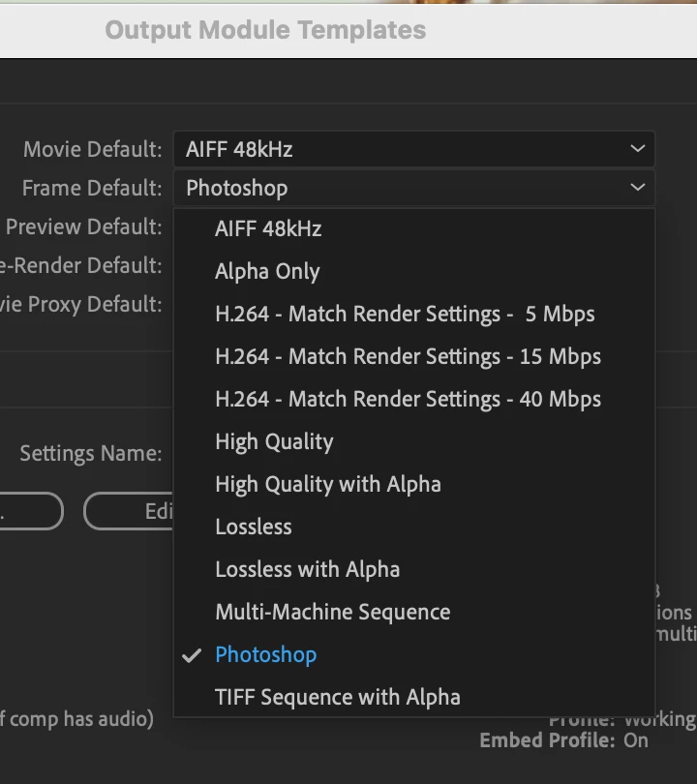Click the Edit button
This screenshot has width=697, height=784.
pyautogui.click(x=129, y=511)
